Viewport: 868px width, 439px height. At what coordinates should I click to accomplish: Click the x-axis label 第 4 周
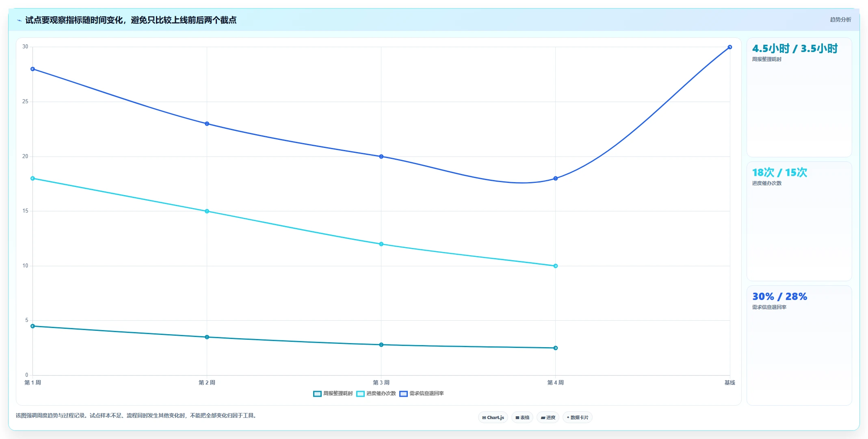coord(556,382)
